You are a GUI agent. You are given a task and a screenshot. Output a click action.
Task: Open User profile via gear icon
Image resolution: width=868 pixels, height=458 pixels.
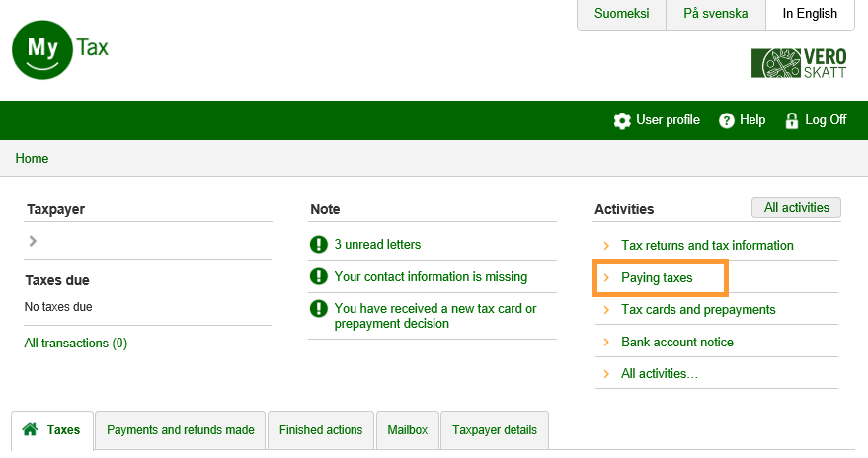(622, 120)
